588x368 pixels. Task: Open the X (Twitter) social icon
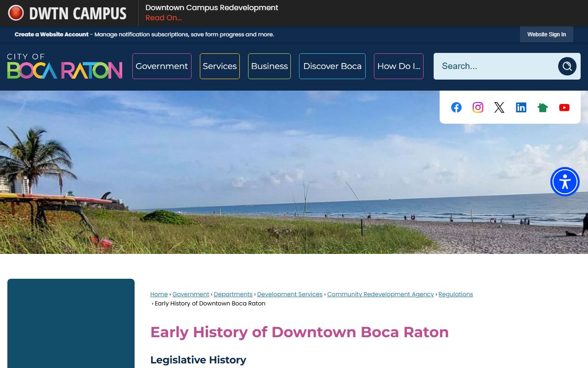coord(499,108)
